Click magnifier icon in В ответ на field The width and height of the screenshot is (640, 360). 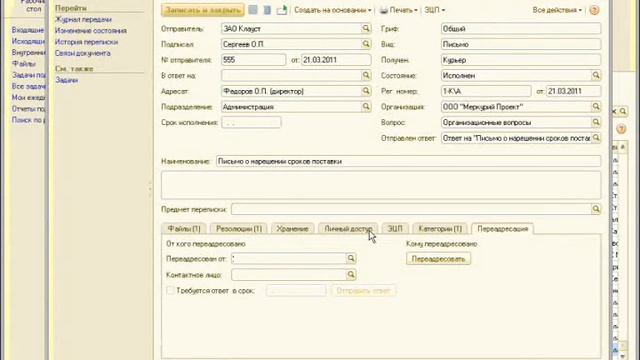point(366,75)
